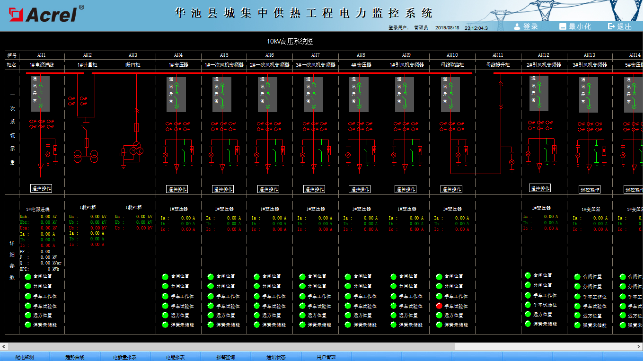The height and width of the screenshot is (361, 644).
Task: Switch to 电参量报表
Action: point(125,357)
